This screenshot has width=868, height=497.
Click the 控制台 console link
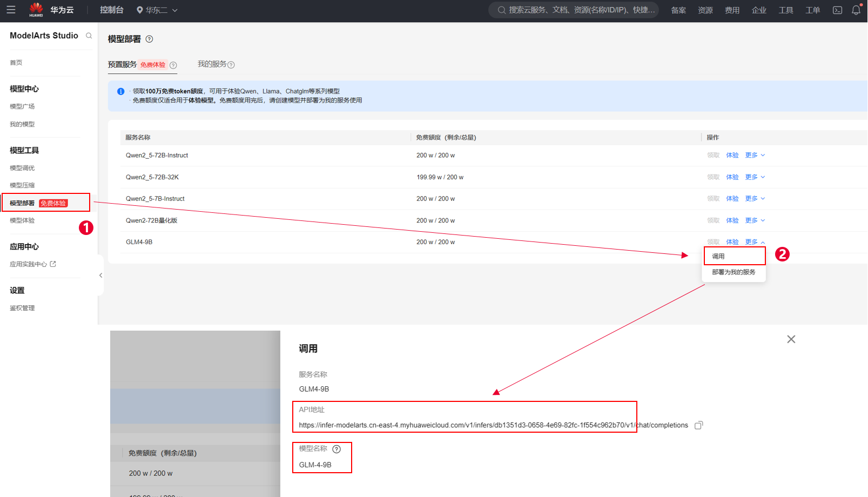click(111, 10)
